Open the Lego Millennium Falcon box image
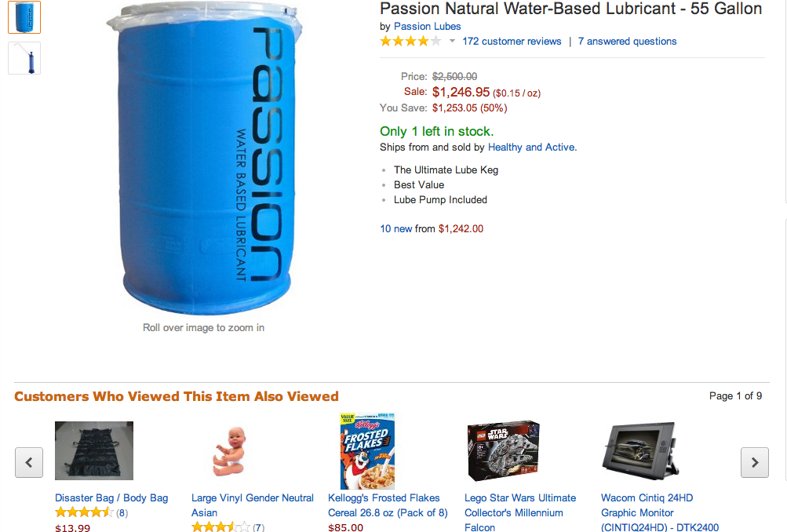The width and height of the screenshot is (787, 532). [x=504, y=450]
